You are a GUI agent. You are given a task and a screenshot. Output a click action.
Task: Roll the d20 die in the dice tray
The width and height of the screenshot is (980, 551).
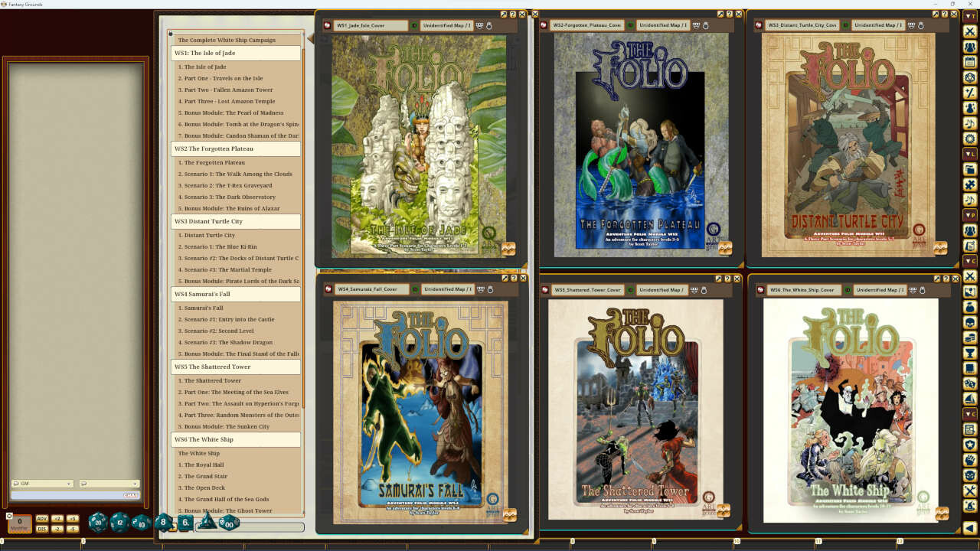click(x=98, y=523)
